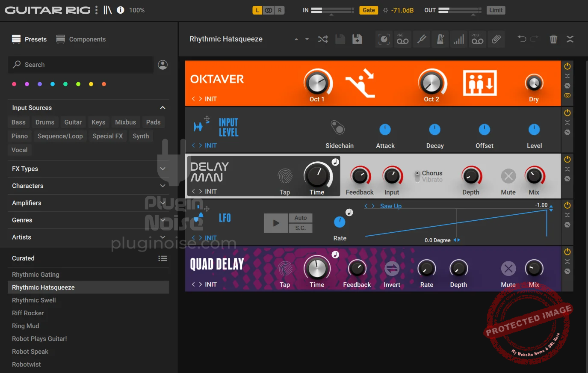Click the Oct 1 knob on Oktaver
The height and width of the screenshot is (373, 588).
click(317, 83)
